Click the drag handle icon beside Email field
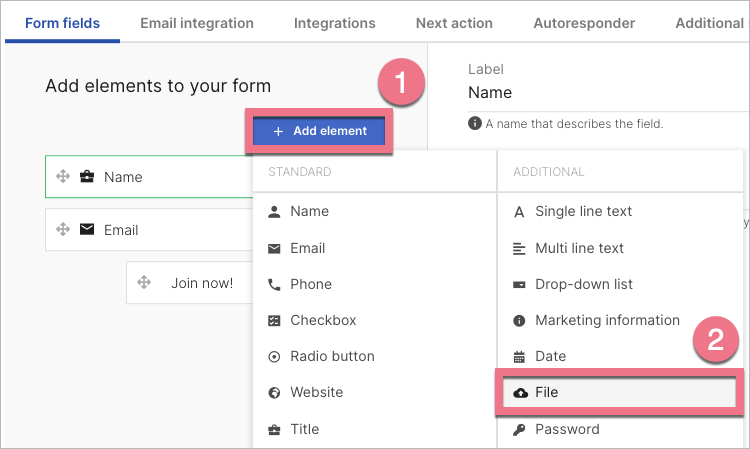The width and height of the screenshot is (750, 449). pos(62,230)
